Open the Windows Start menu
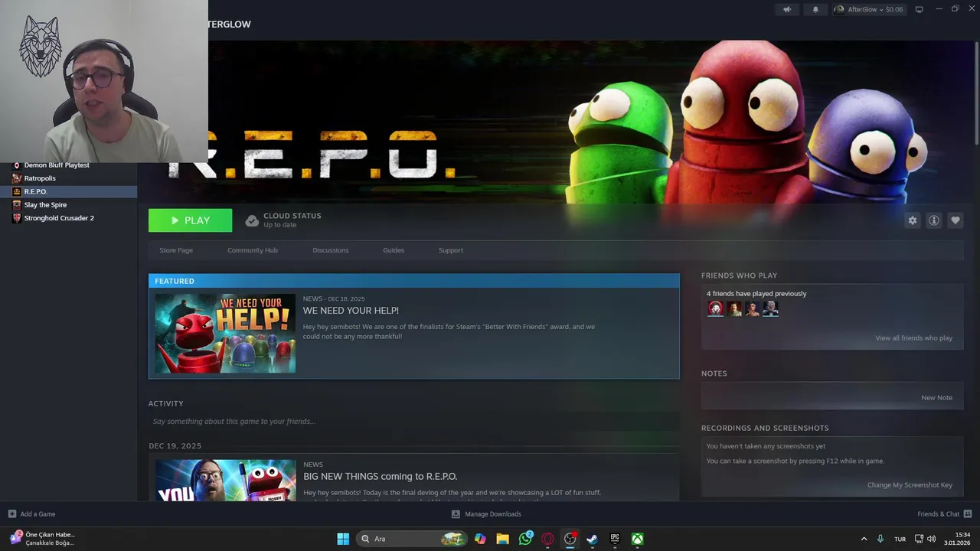Viewport: 980px width, 551px height. tap(343, 539)
